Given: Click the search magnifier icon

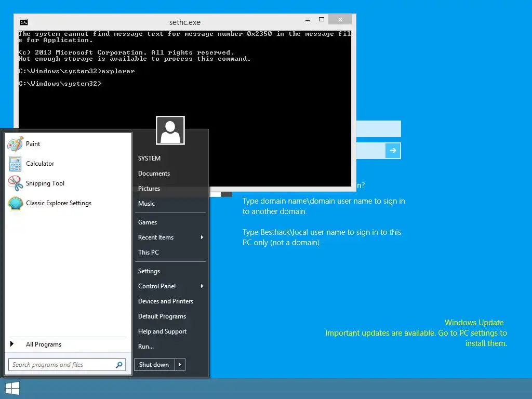Looking at the screenshot, I should 119,365.
